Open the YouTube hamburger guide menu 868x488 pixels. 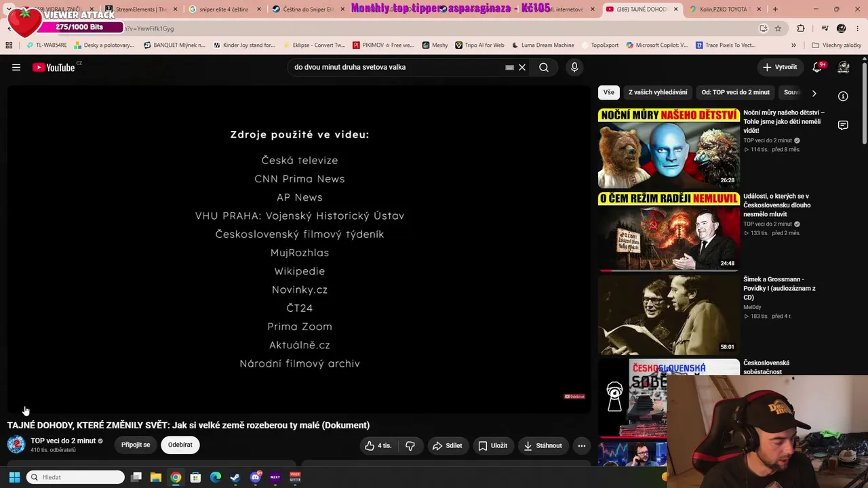[16, 67]
